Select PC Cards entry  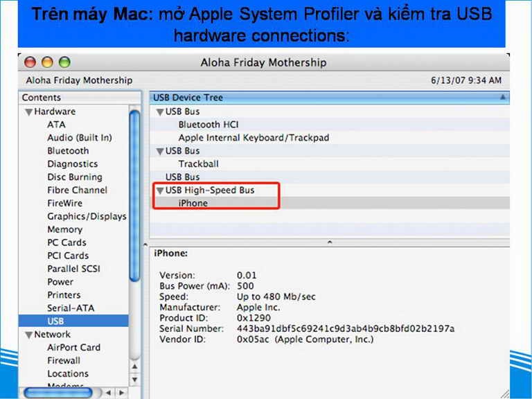pyautogui.click(x=66, y=242)
